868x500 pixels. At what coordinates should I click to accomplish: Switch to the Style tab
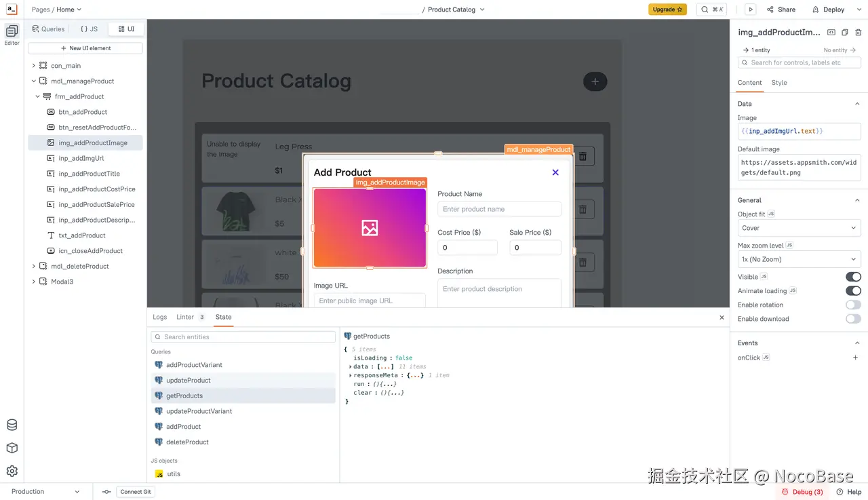[x=779, y=83]
